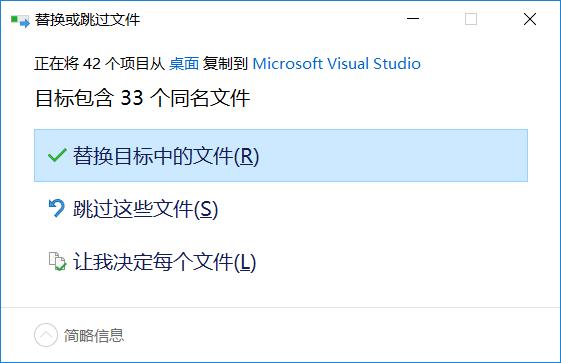
Task: Collapse details using the circular chevron icon
Action: click(x=46, y=335)
